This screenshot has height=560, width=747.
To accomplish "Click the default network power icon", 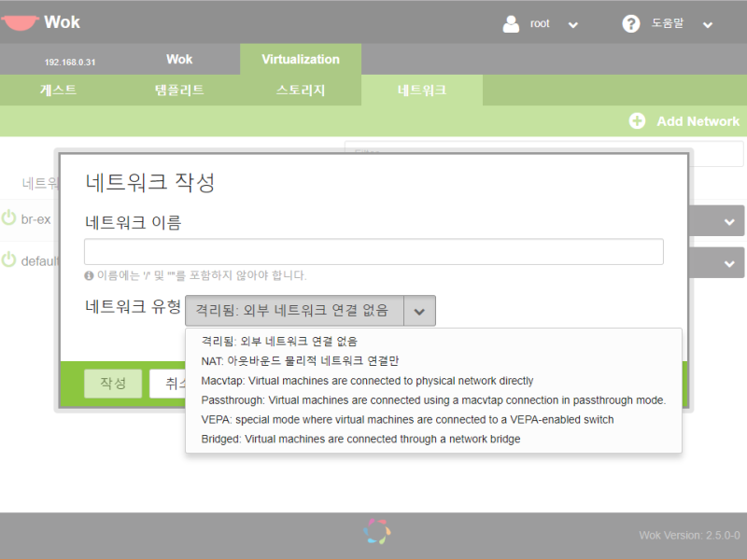I will 8,260.
